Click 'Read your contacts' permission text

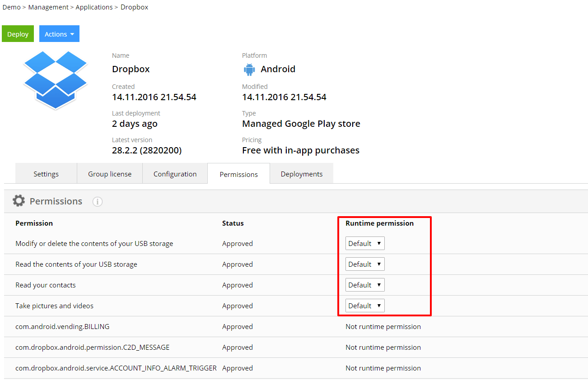click(46, 285)
